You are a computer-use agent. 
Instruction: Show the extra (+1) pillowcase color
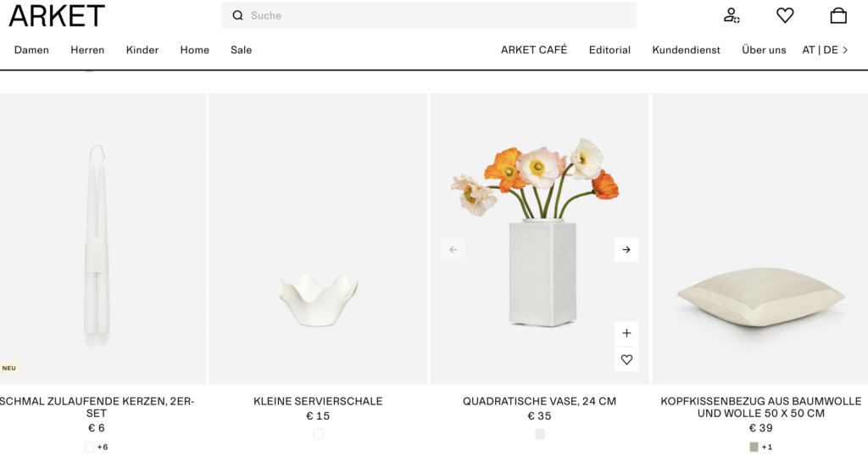767,447
